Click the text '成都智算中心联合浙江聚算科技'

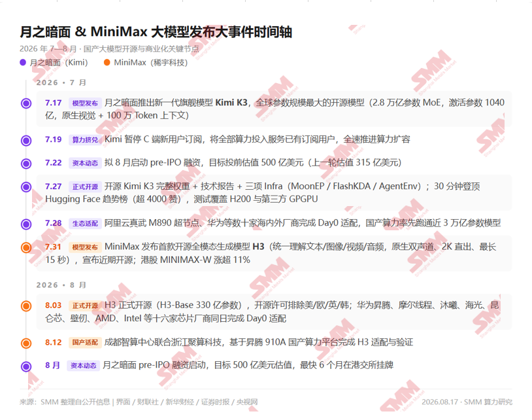pyautogui.click(x=163, y=342)
